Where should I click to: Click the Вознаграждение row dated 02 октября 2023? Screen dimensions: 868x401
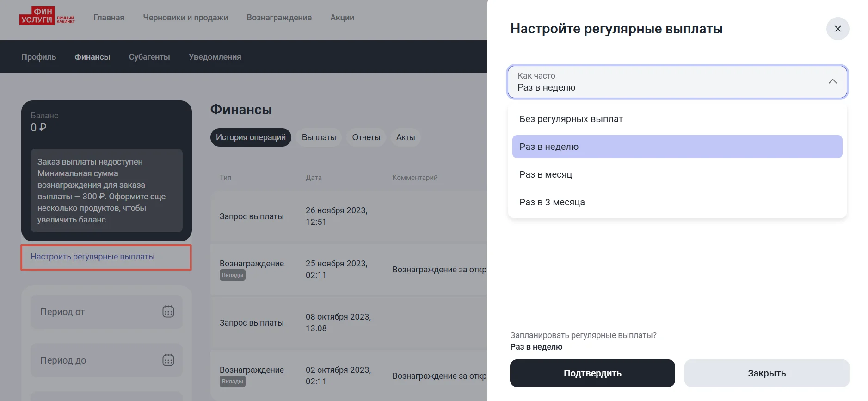pyautogui.click(x=349, y=376)
